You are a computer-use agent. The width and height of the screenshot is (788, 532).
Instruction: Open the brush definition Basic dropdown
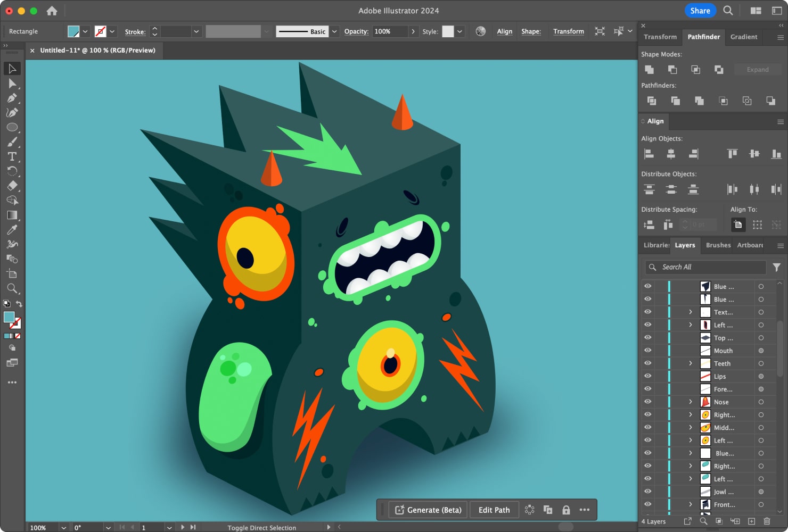point(334,31)
